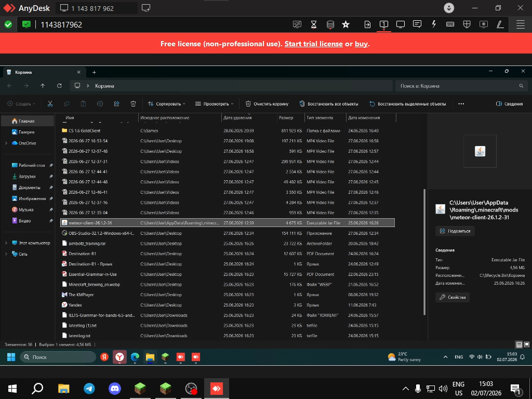This screenshot has height=399, width=532.
Task: Open the AnyDesk whiteboard pen icon
Action: pyautogui.click(x=500, y=24)
